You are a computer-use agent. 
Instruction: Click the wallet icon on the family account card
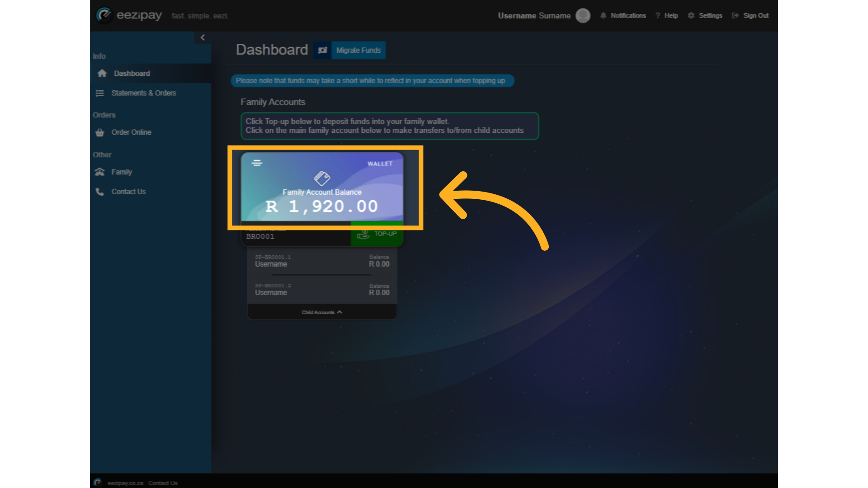coord(321,178)
